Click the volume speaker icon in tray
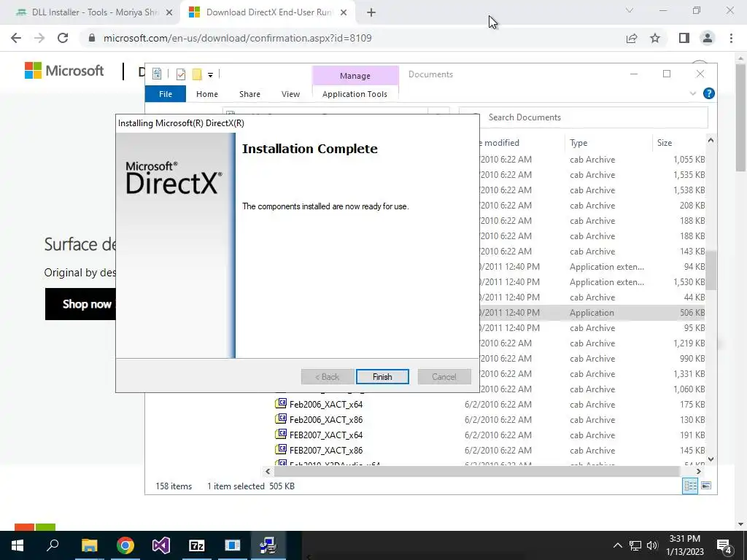 tap(652, 545)
